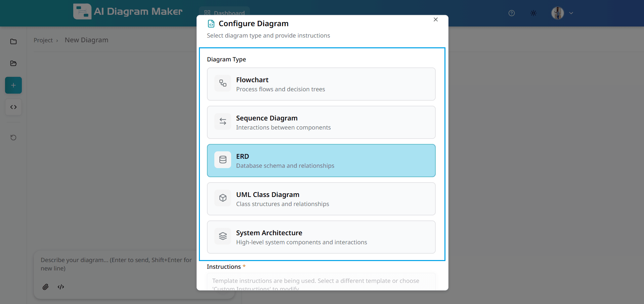Select the Flowchart diagram type
Image resolution: width=644 pixels, height=304 pixels.
click(x=321, y=84)
